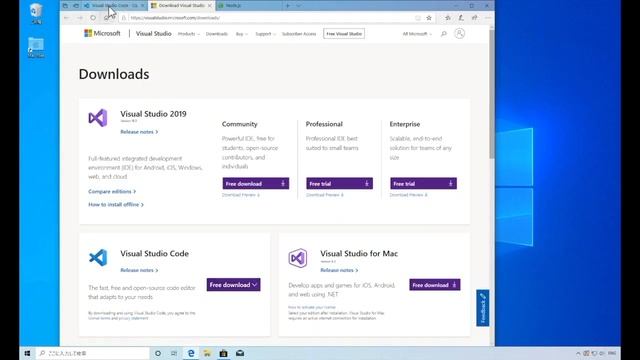640x360 pixels.
Task: Open the Recycle Bin desktop icon
Action: [x=36, y=13]
